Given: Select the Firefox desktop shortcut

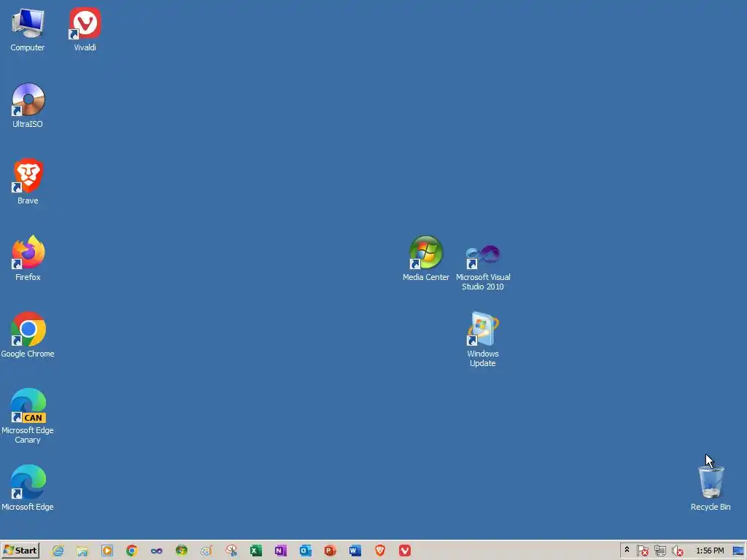Looking at the screenshot, I should click(28, 258).
